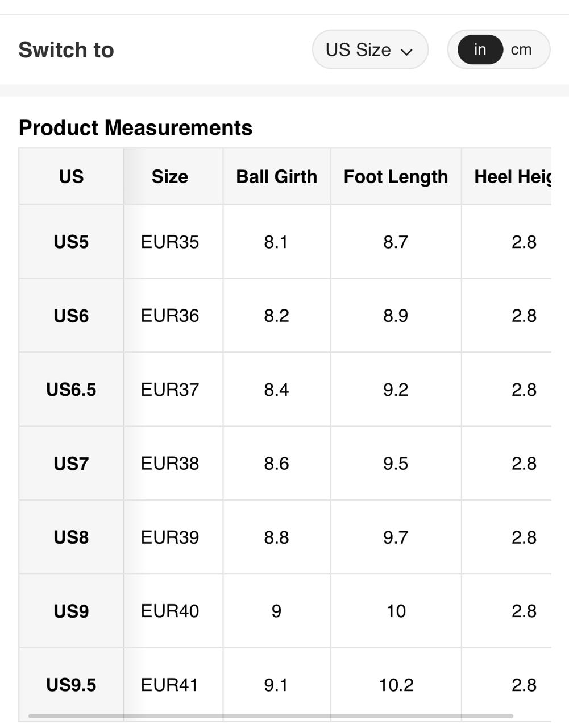Viewport: 569px width, 728px height.
Task: Click the Product Measurements heading
Action: point(135,128)
